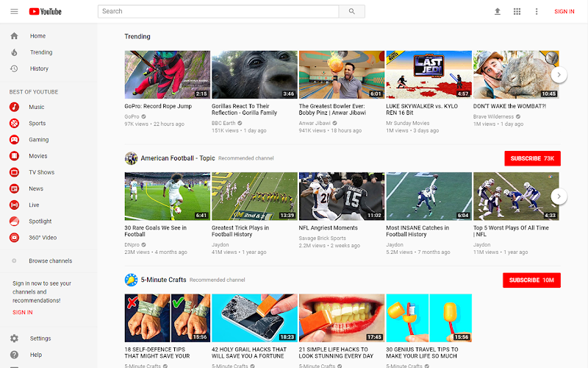Focus the Search input field

pos(218,11)
